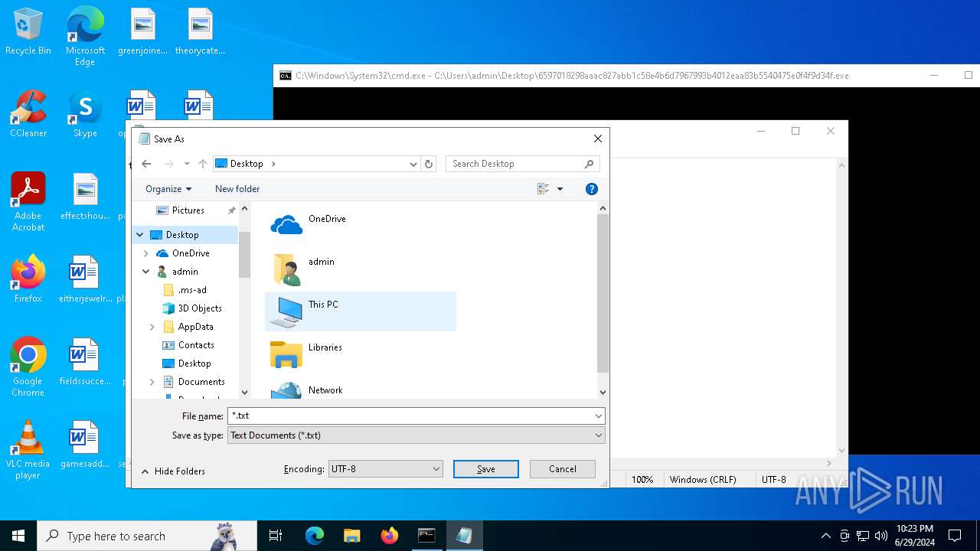Click the Save button
Screen dimensions: 980x551
pyautogui.click(x=486, y=469)
